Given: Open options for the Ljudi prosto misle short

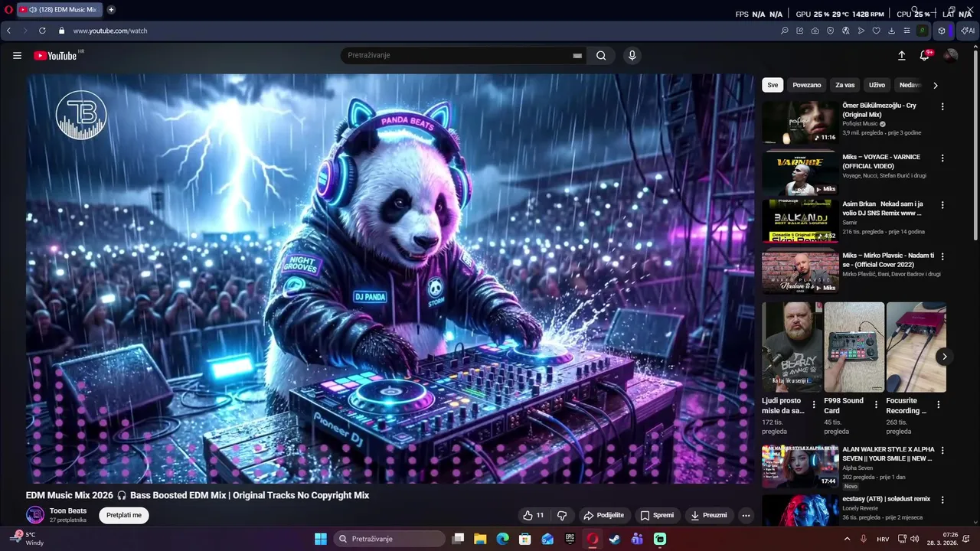Looking at the screenshot, I should pyautogui.click(x=814, y=405).
